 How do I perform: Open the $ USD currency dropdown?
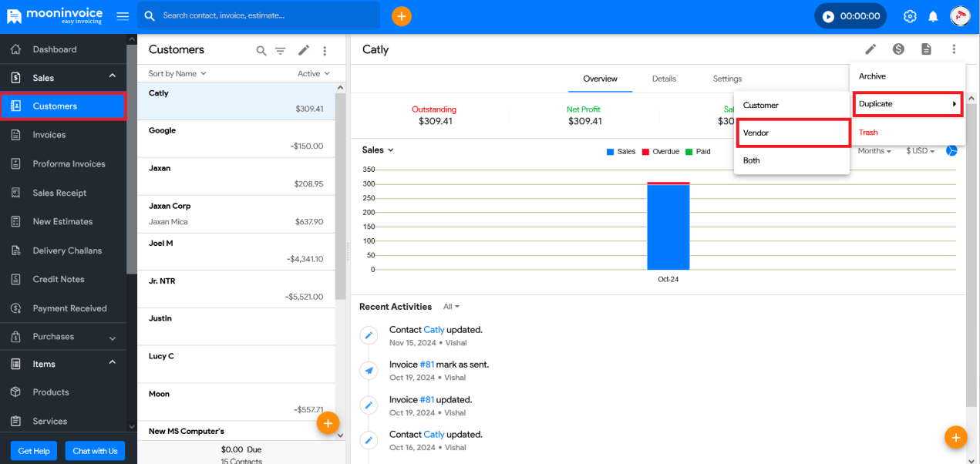(921, 151)
